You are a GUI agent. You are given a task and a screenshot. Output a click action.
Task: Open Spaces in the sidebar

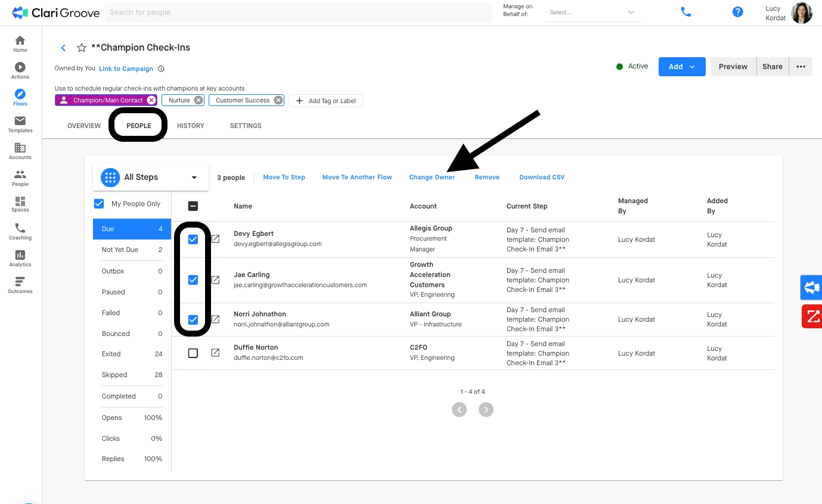pyautogui.click(x=20, y=204)
